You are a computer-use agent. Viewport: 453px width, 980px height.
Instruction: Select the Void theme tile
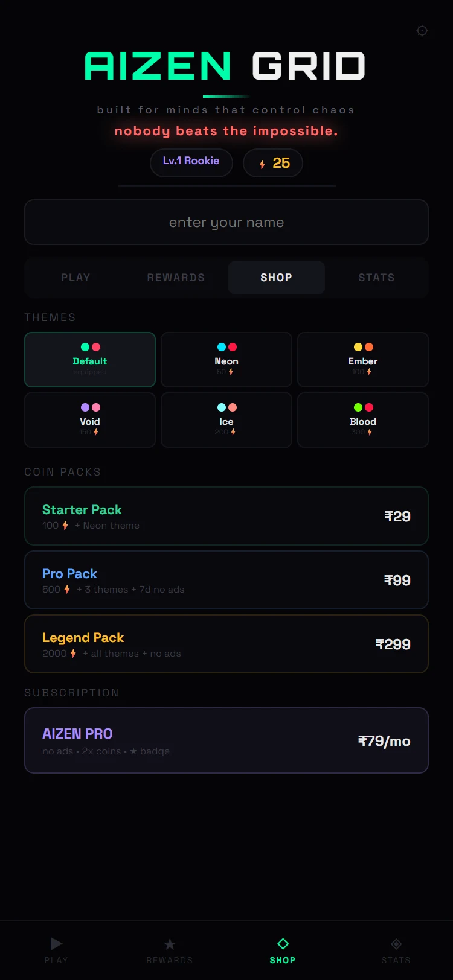90,420
